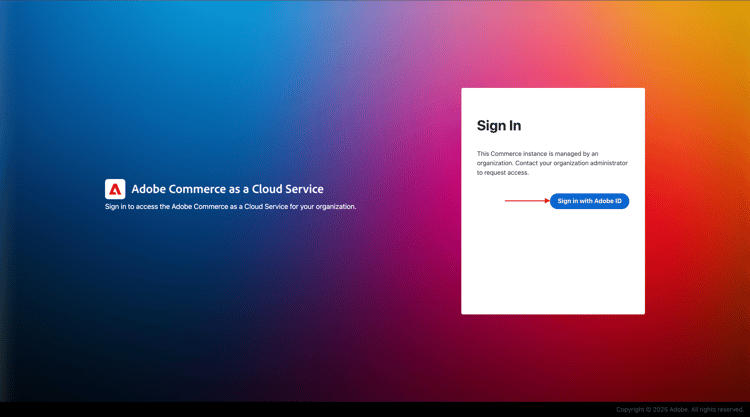750x417 pixels.
Task: Click the Sign in with Adobe ID button
Action: tap(589, 201)
